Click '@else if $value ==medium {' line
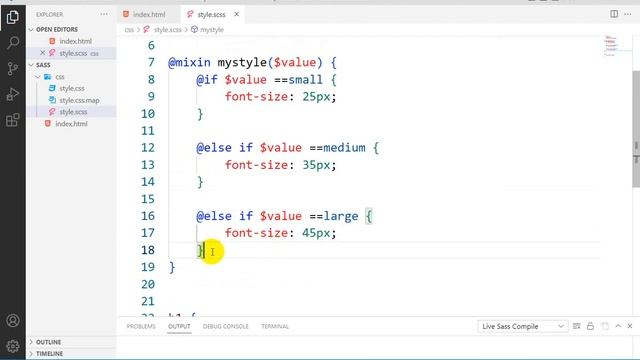This screenshot has height=360, width=640. [288, 148]
